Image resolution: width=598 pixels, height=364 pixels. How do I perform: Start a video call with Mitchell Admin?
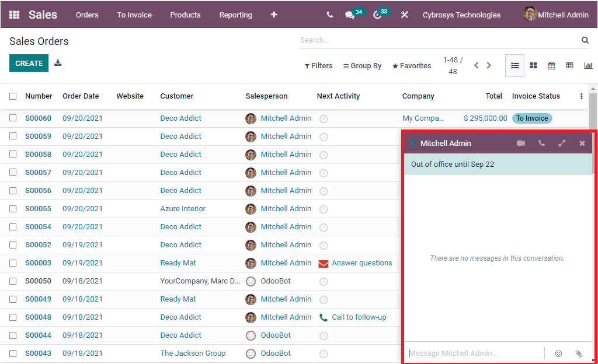click(x=521, y=143)
